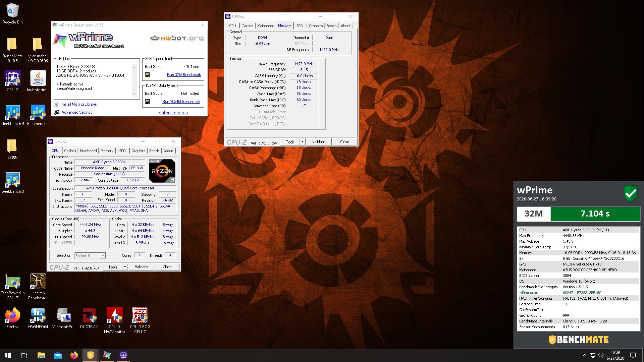This screenshot has width=644, height=362.
Task: Open File Explorer from the taskbar
Action: pyautogui.click(x=41, y=355)
